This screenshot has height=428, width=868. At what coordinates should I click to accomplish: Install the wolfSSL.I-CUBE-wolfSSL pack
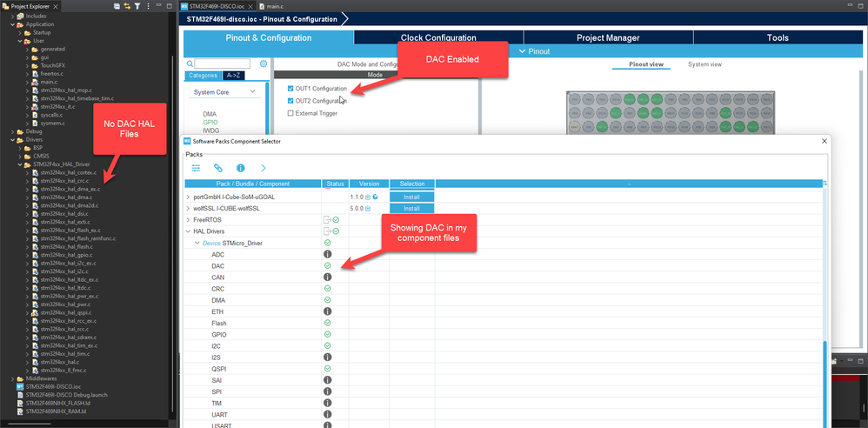411,209
